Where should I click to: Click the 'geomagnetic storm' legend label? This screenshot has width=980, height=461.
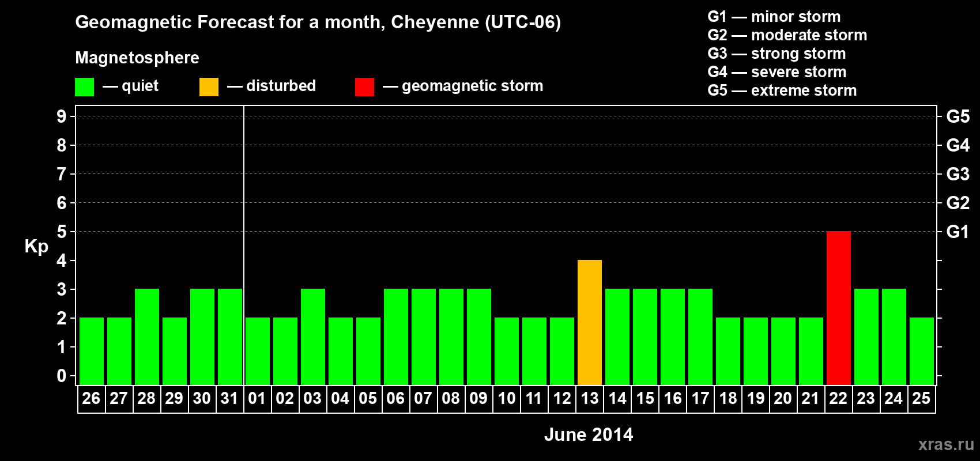[x=472, y=86]
